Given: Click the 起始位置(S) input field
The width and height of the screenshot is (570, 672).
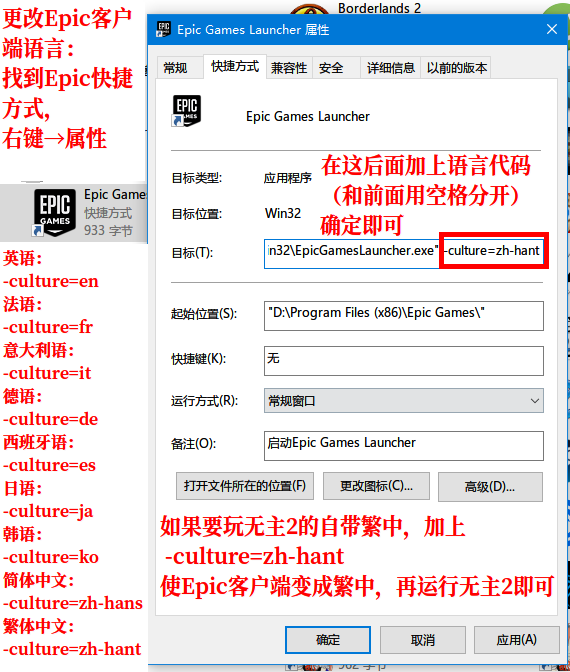Looking at the screenshot, I should click(404, 316).
